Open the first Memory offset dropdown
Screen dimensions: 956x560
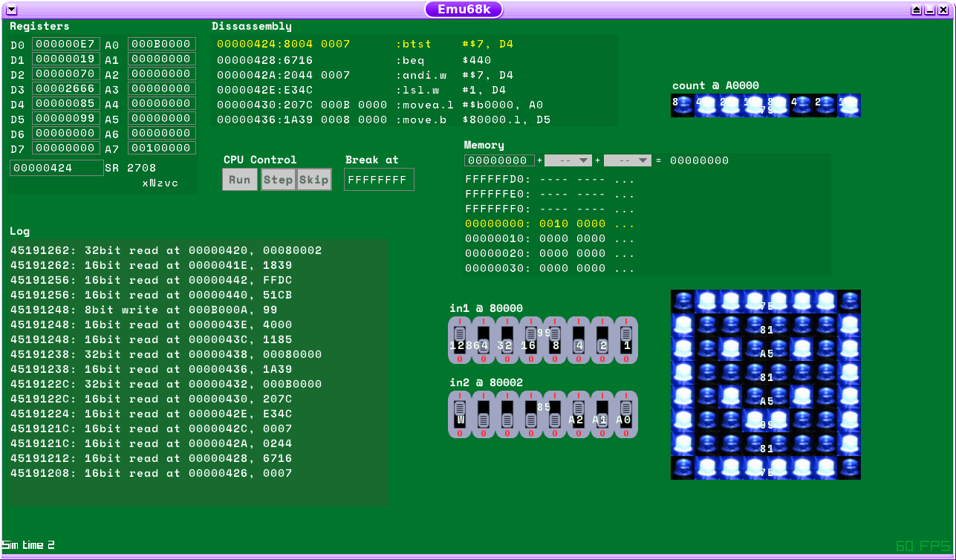click(569, 160)
